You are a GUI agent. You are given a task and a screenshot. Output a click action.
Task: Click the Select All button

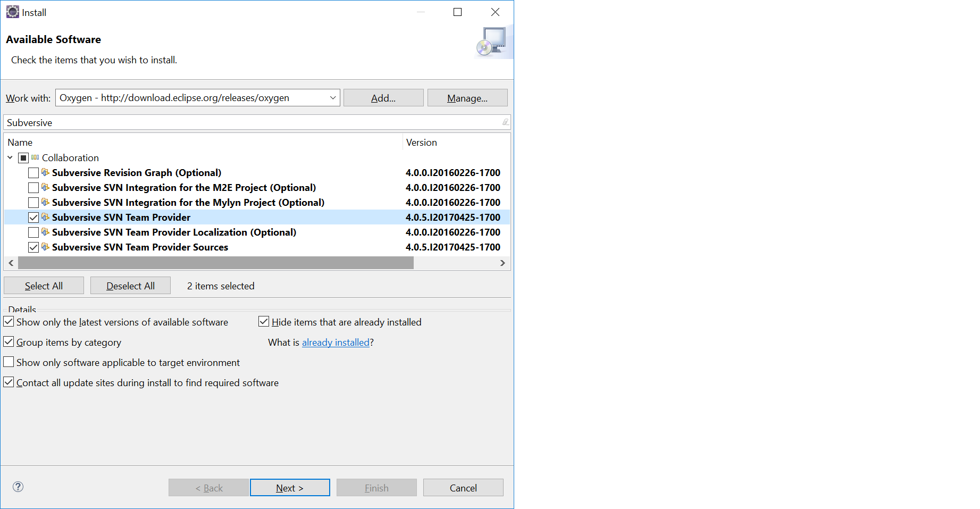[44, 286]
